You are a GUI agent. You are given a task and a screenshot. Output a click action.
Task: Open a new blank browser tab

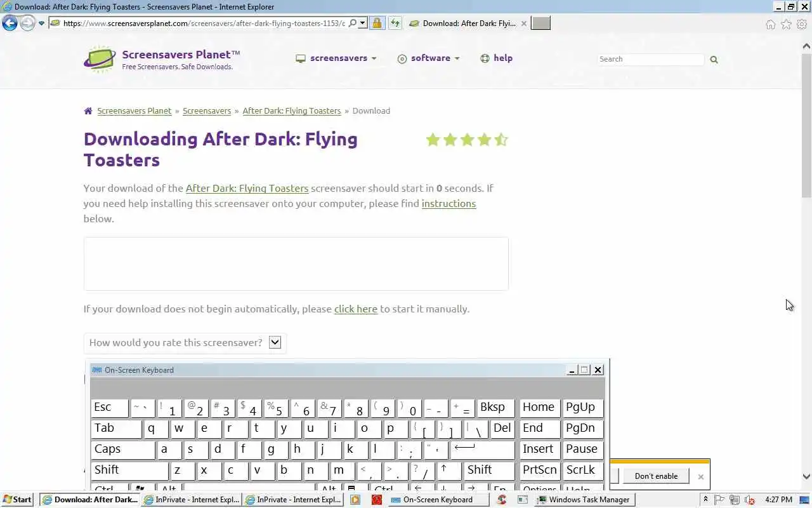pos(540,23)
